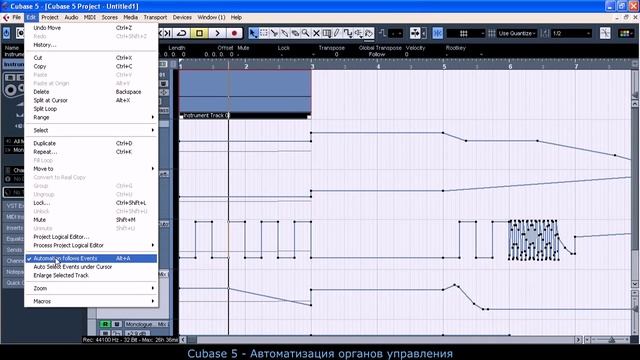
Task: Expand the Macros submenu
Action: [x=91, y=301]
